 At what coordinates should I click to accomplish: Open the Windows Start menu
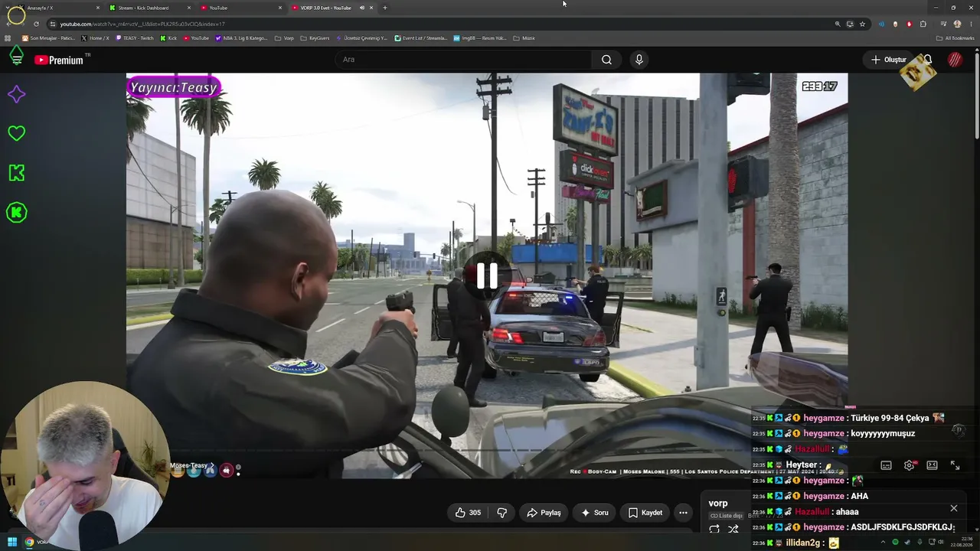pyautogui.click(x=12, y=543)
